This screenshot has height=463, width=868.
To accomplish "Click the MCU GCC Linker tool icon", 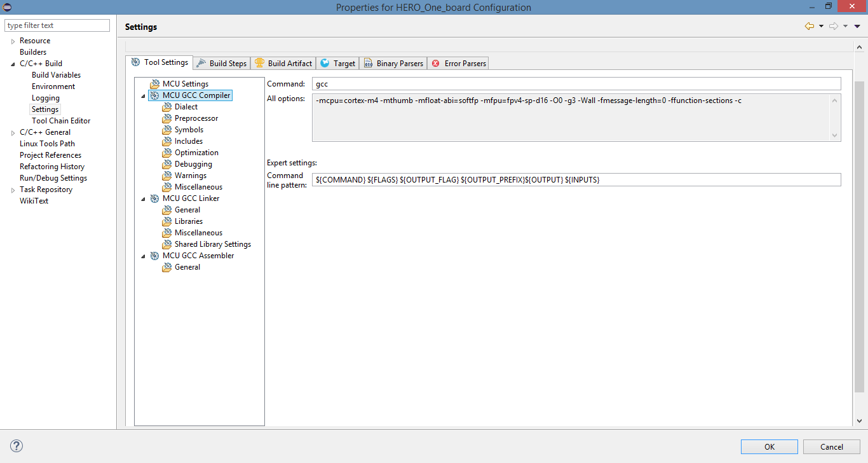I will [154, 198].
